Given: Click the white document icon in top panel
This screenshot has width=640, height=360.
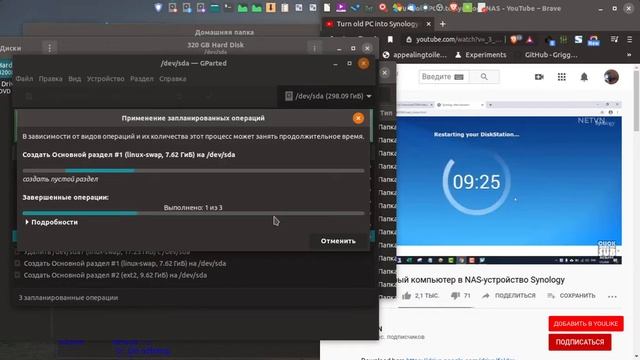Looking at the screenshot, I should (x=327, y=8).
